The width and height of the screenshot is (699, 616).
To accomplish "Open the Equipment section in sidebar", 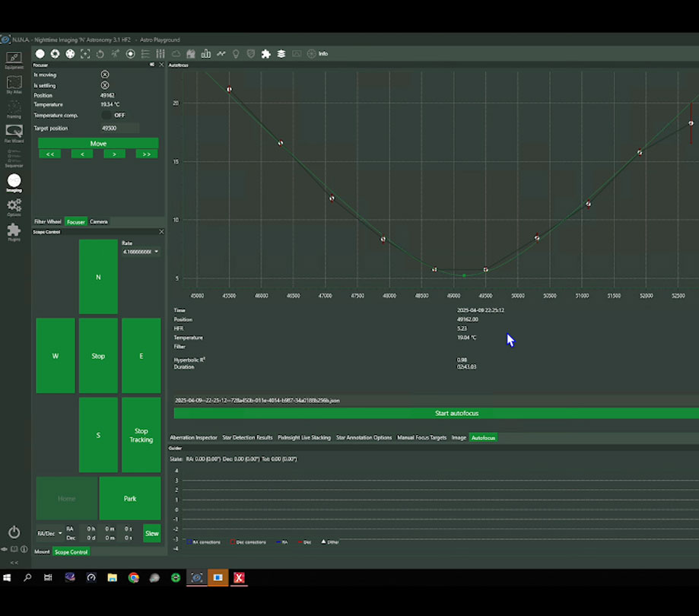I will point(14,60).
